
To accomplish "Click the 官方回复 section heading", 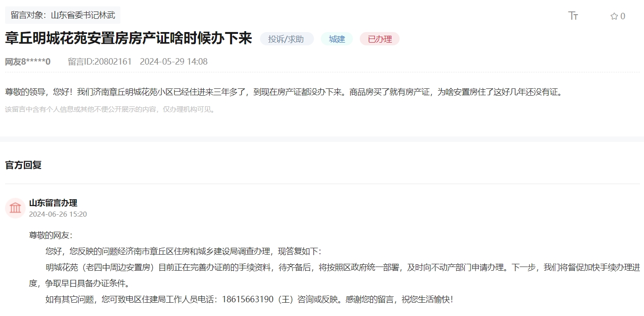I will pyautogui.click(x=23, y=165).
